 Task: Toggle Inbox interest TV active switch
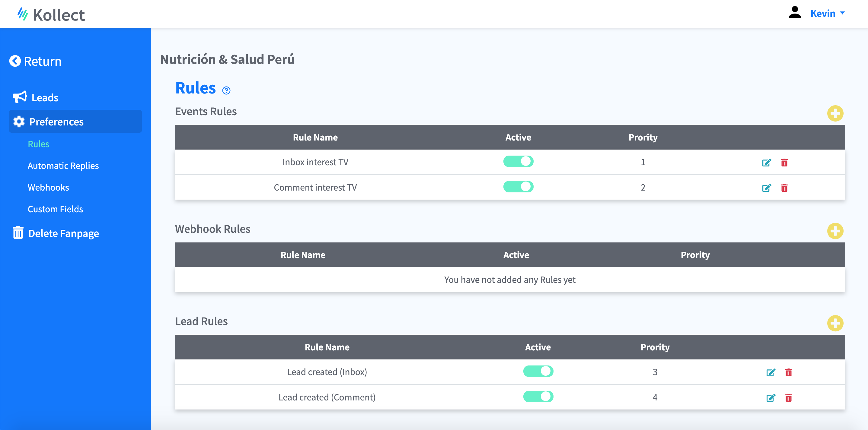518,162
